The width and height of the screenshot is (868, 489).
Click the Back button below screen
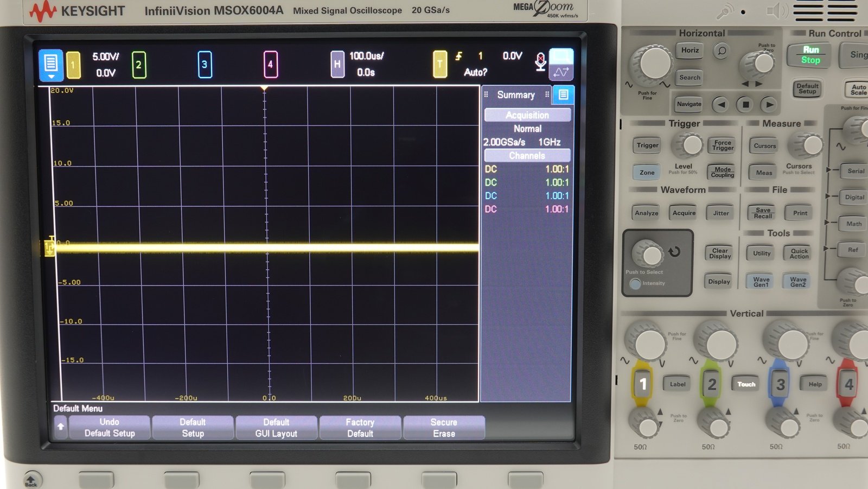[31, 480]
